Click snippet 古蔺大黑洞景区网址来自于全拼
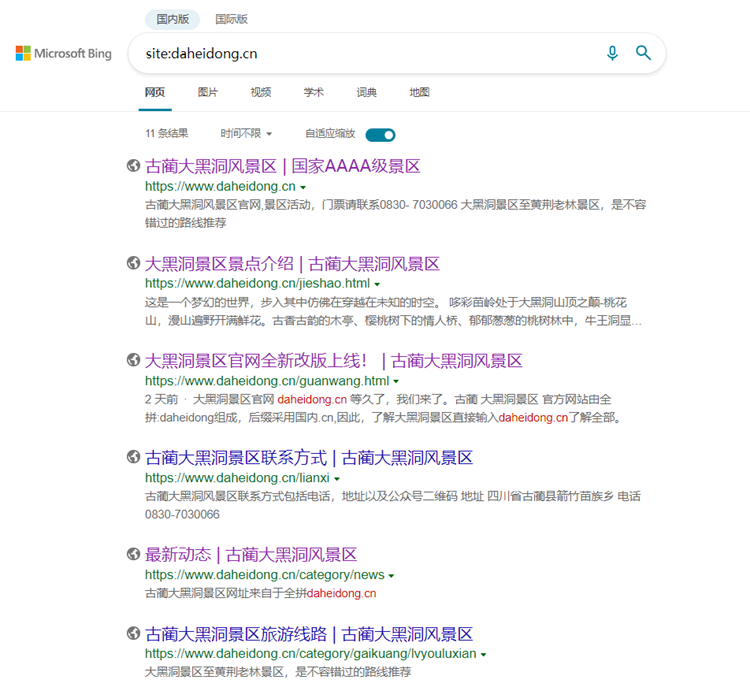Image resolution: width=750 pixels, height=691 pixels. [261, 593]
